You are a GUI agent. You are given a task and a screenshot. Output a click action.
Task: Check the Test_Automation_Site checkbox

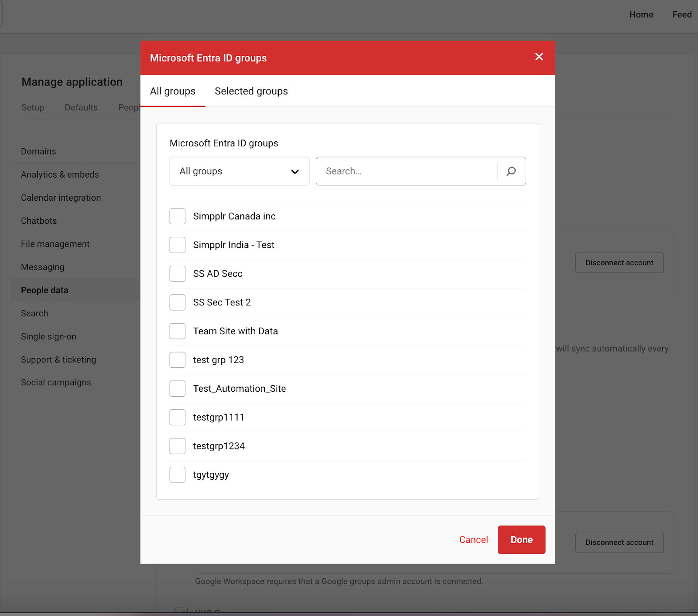178,389
